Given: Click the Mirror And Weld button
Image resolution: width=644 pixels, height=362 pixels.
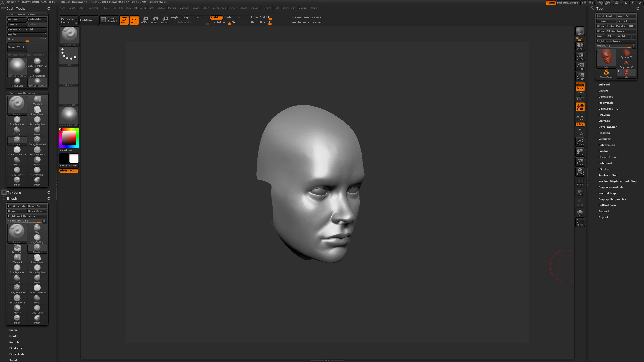Looking at the screenshot, I should point(27,29).
